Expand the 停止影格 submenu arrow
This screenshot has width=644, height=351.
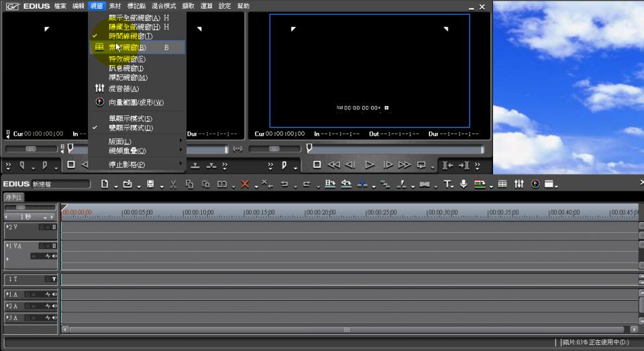click(180, 164)
